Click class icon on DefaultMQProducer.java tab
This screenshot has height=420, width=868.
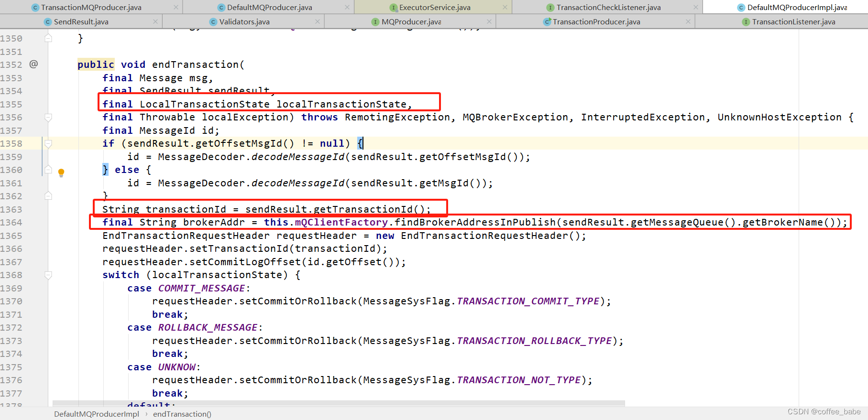tap(221, 8)
